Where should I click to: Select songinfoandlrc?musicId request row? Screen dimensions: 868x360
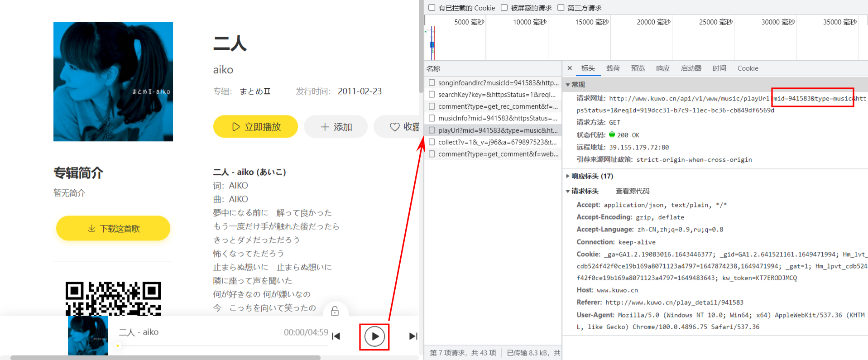[493, 82]
